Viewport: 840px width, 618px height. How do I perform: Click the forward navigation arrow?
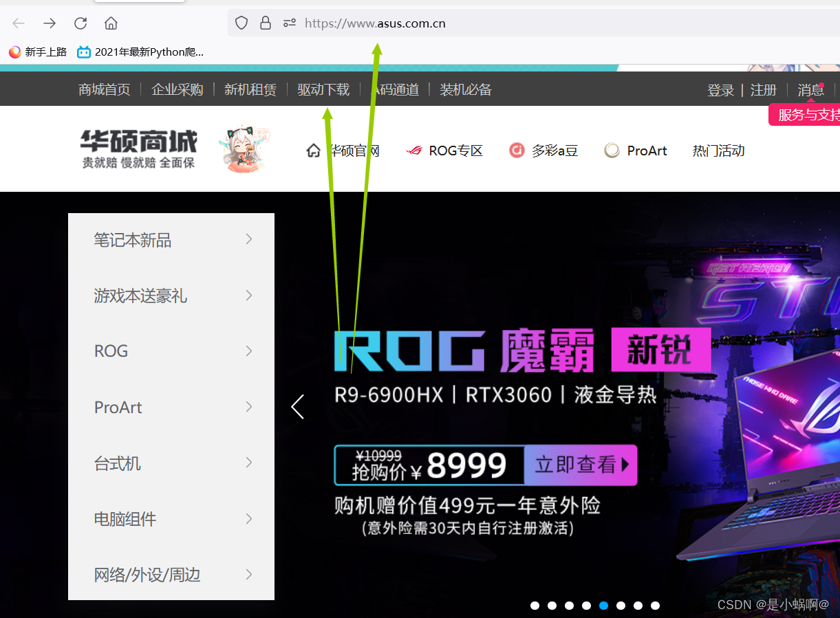click(x=49, y=23)
